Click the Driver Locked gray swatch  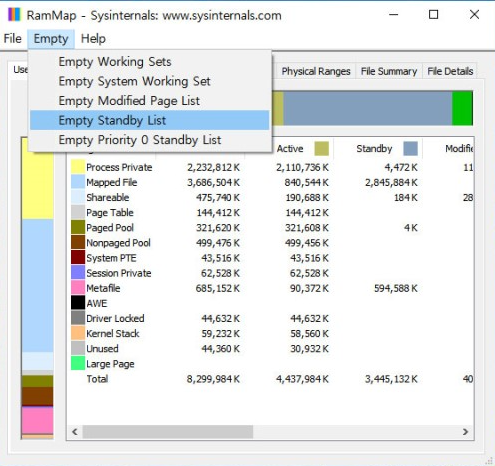click(78, 318)
